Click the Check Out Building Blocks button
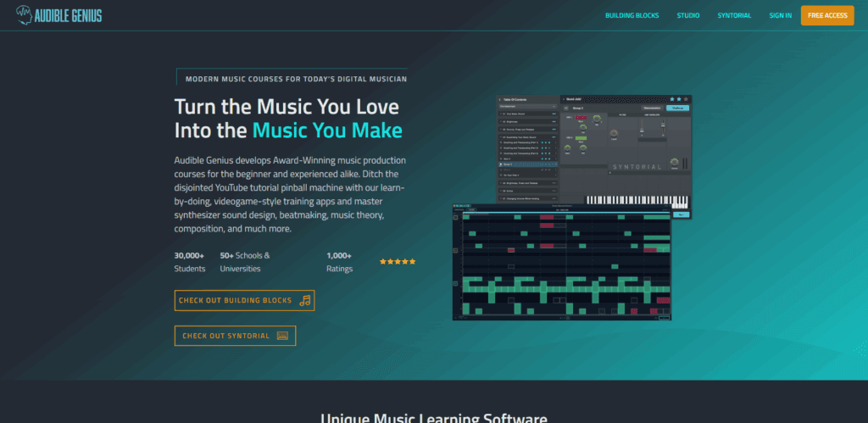Image resolution: width=868 pixels, height=423 pixels. click(244, 300)
